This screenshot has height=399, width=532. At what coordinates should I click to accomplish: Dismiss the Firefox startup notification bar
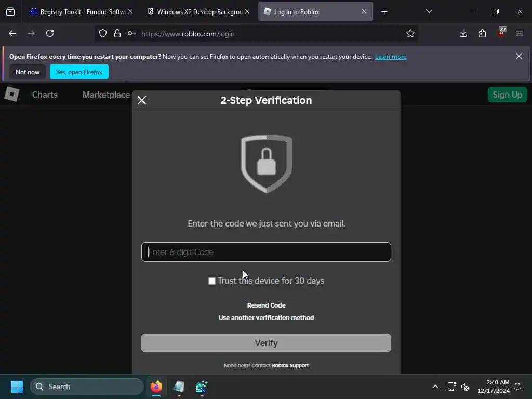[x=519, y=56]
